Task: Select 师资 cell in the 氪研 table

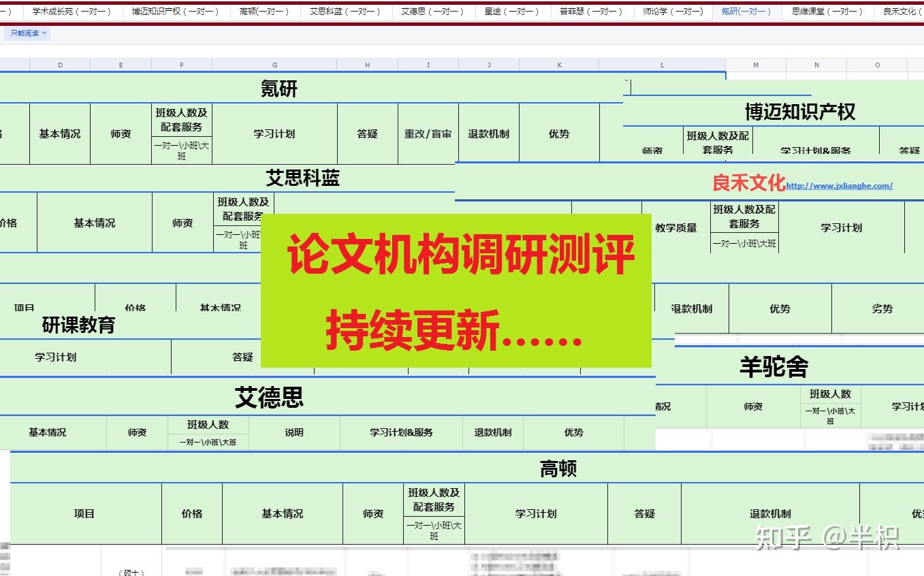Action: [121, 133]
